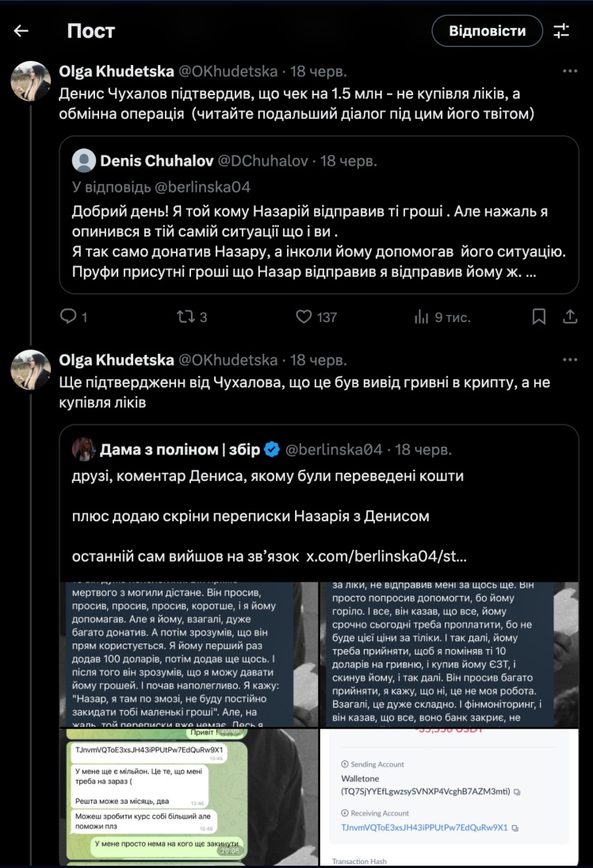The image size is (593, 868).
Task: Click the Відповісти button
Action: (x=487, y=31)
